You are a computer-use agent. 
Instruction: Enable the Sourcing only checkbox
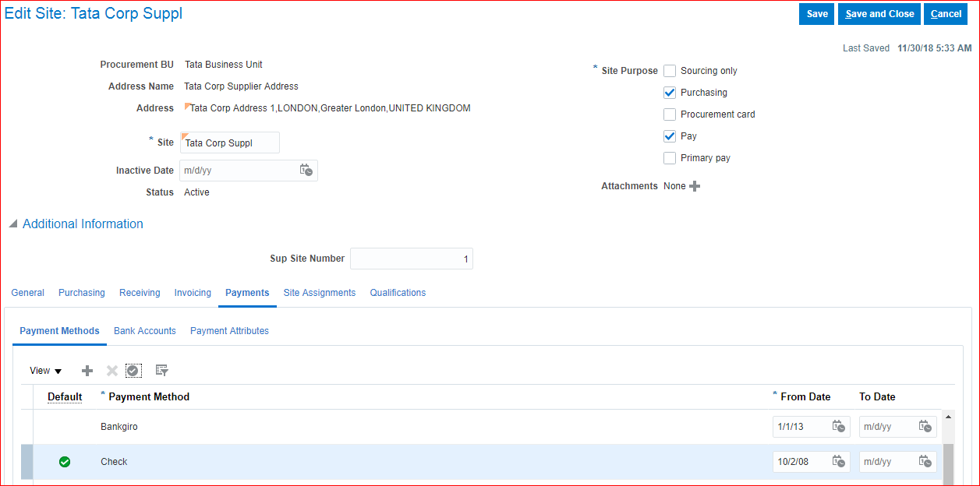(x=670, y=71)
